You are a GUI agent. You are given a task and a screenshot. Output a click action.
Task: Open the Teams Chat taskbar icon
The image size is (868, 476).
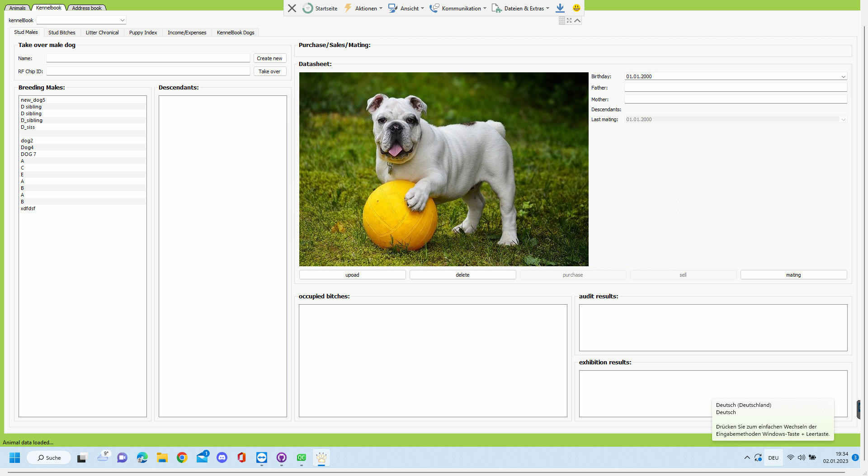click(122, 457)
